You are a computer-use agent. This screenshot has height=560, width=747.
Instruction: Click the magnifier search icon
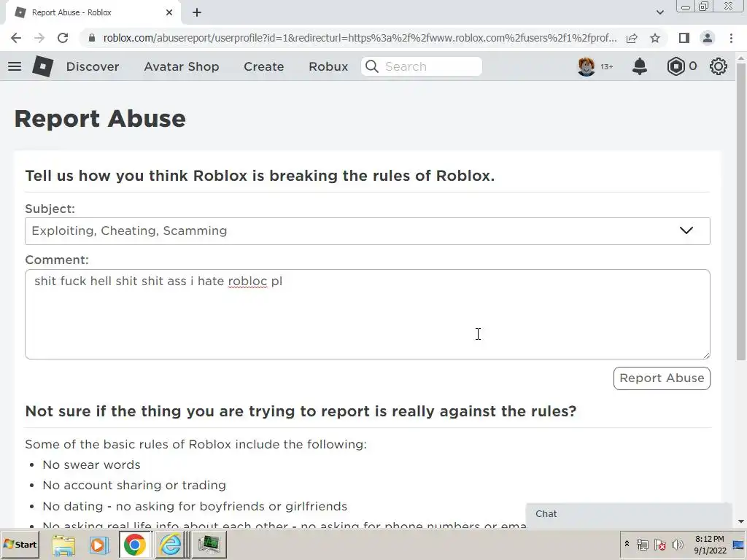[371, 66]
